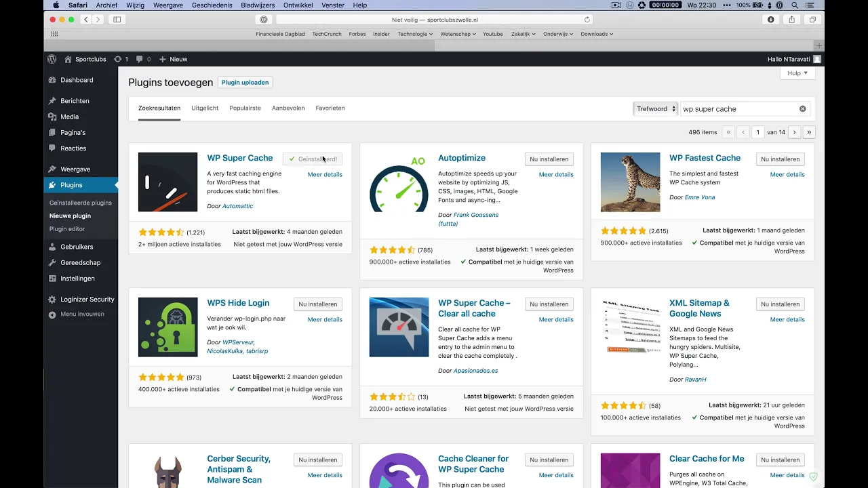The image size is (868, 488).
Task: Click the Safari address bar
Action: [x=434, y=20]
